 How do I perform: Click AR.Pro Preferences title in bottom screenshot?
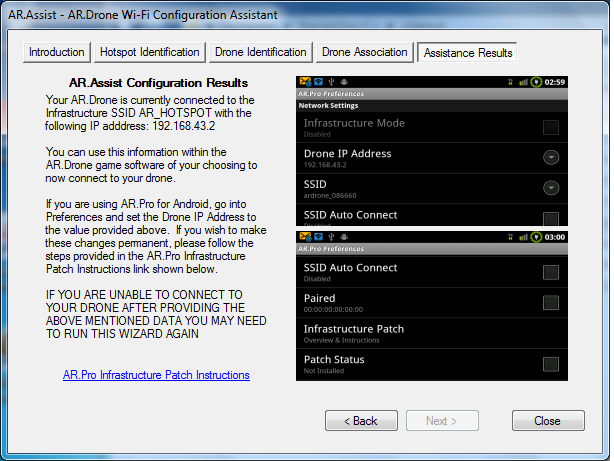pos(331,249)
